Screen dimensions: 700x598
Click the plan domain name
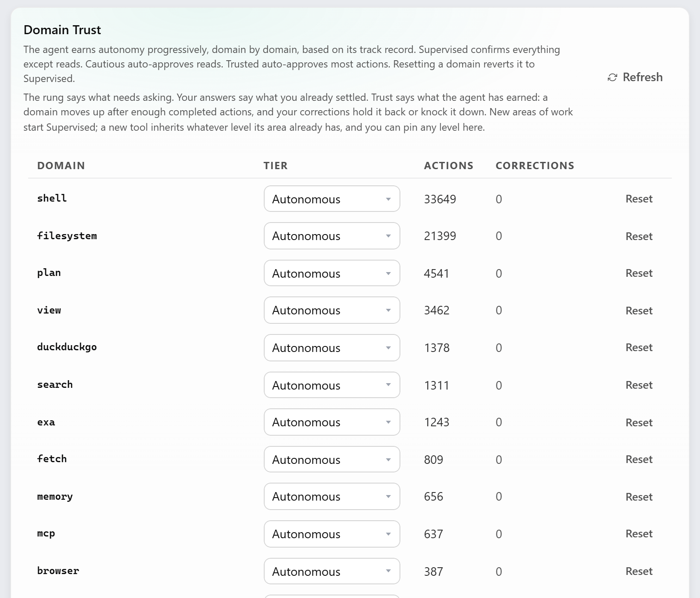49,273
